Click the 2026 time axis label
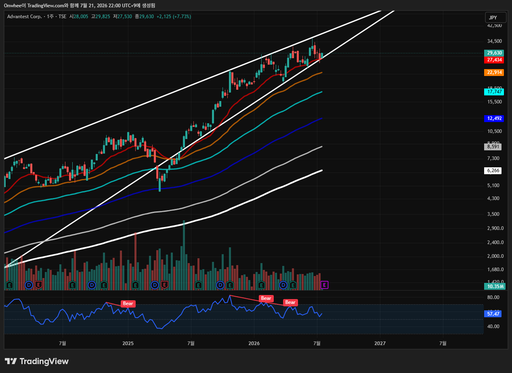The height and width of the screenshot is (373, 512). point(254,343)
